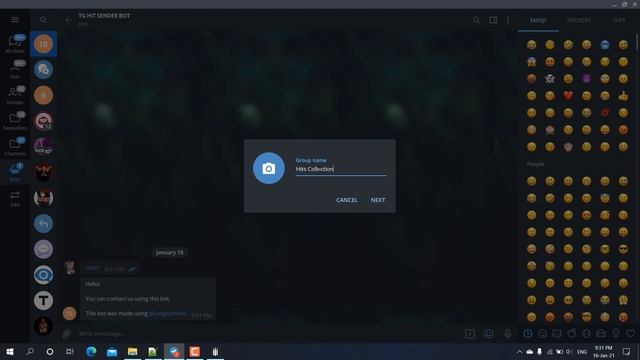Open the white T avatar chat
The image size is (640, 360).
[x=43, y=301]
